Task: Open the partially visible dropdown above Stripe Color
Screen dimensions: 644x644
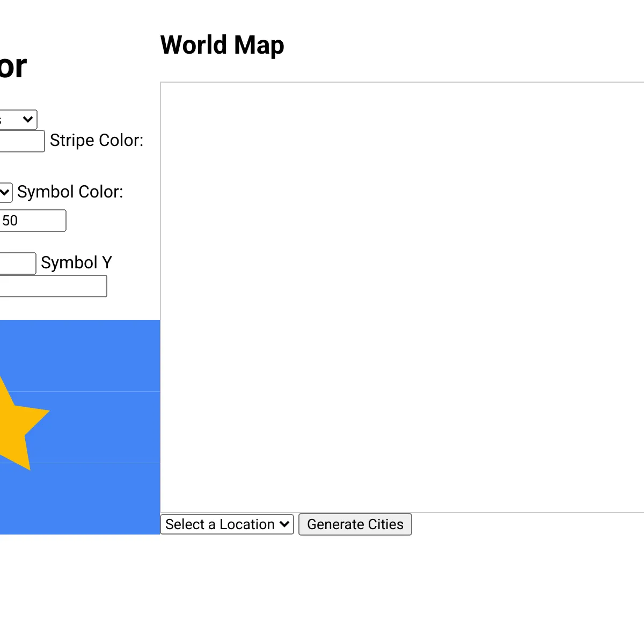Action: (18, 120)
